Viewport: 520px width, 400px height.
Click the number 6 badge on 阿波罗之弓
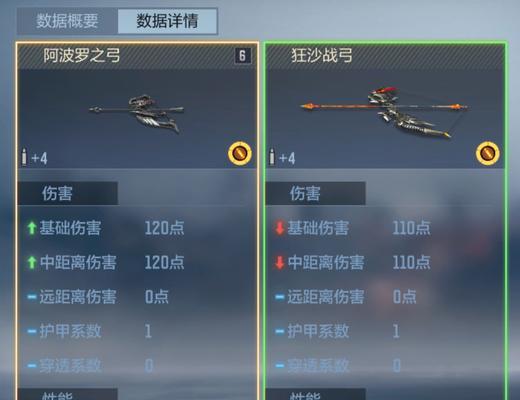click(x=243, y=56)
